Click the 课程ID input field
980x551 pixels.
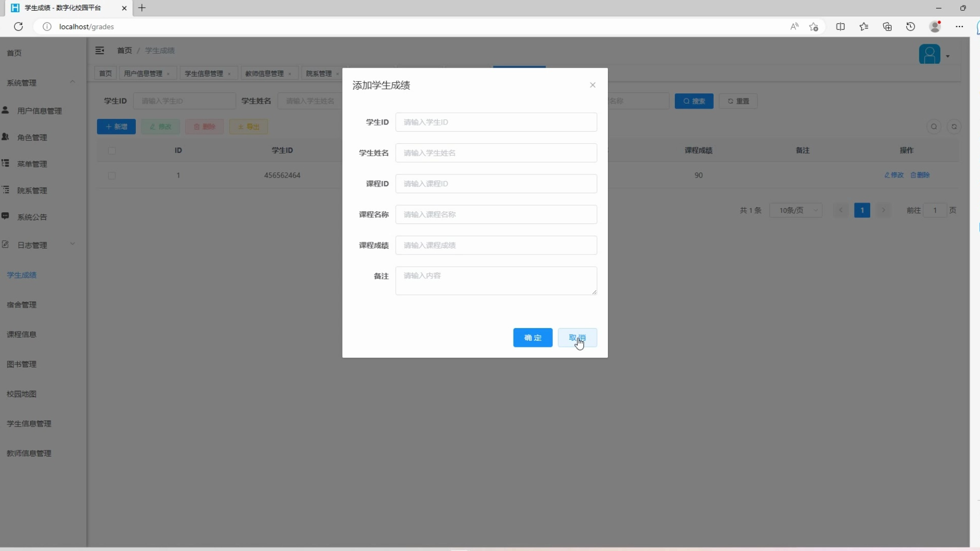[496, 184]
